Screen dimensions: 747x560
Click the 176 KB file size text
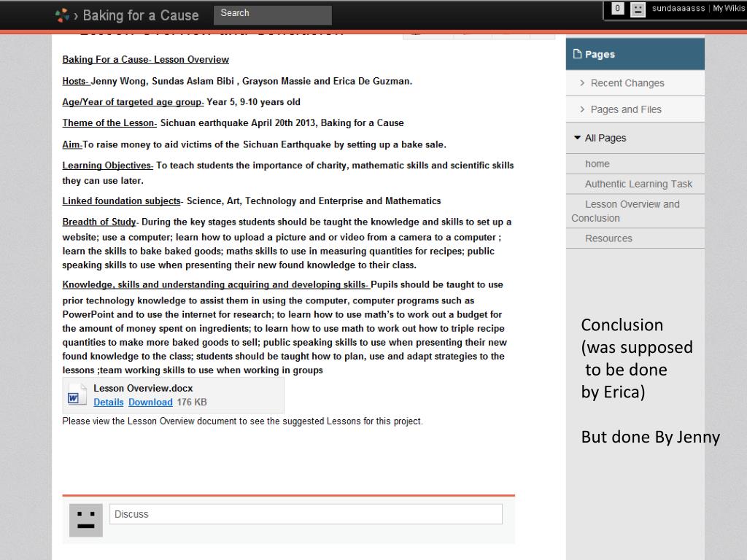(x=192, y=402)
